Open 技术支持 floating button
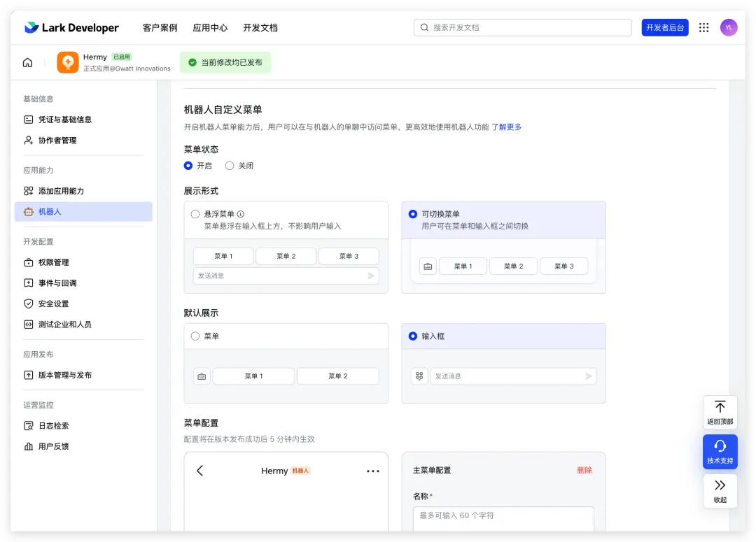756x542 pixels. coord(720,452)
